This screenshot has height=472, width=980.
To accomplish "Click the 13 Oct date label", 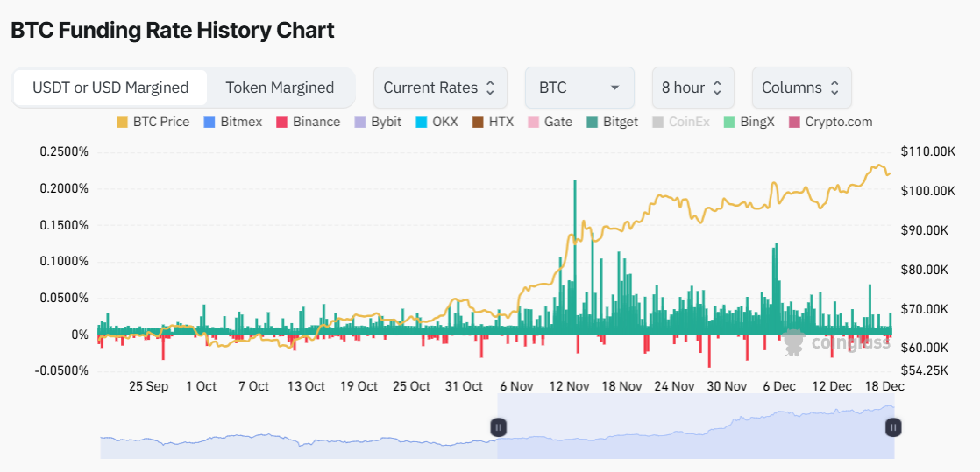I will 306,386.
